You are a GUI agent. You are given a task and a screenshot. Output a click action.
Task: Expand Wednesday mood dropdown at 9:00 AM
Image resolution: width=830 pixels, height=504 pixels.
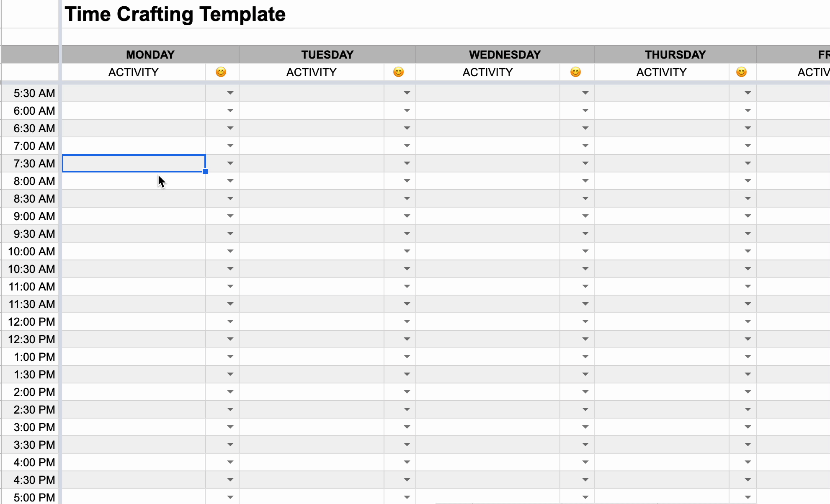(585, 216)
